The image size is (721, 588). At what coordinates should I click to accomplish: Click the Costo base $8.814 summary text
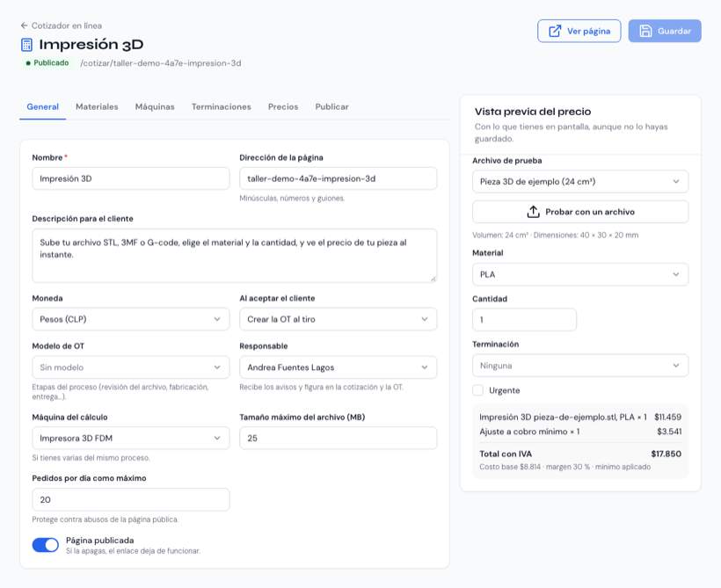tap(564, 467)
